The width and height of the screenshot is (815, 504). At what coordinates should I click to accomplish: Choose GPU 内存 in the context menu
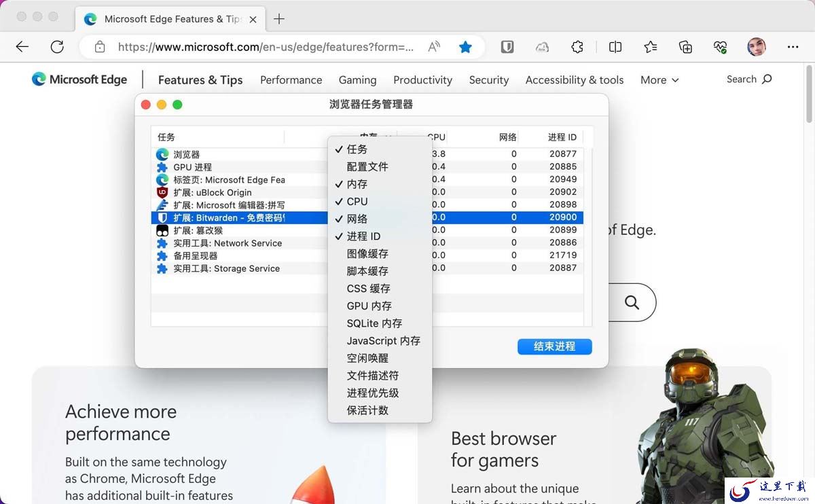380,306
